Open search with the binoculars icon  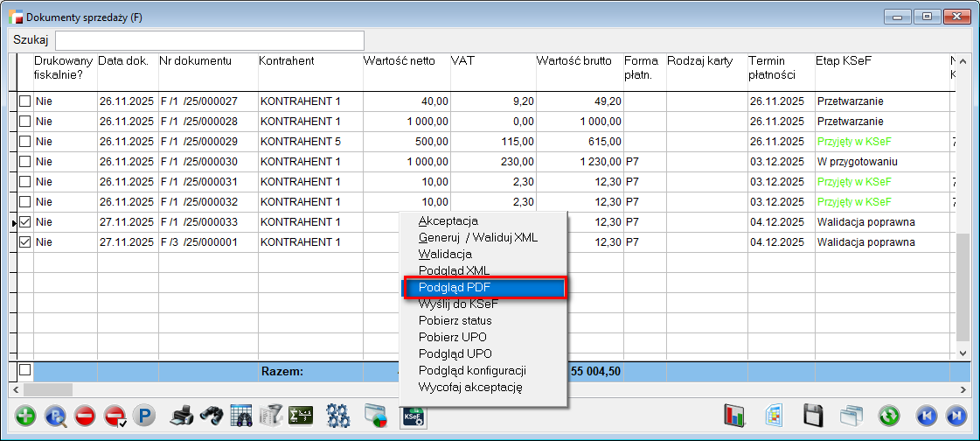click(211, 416)
